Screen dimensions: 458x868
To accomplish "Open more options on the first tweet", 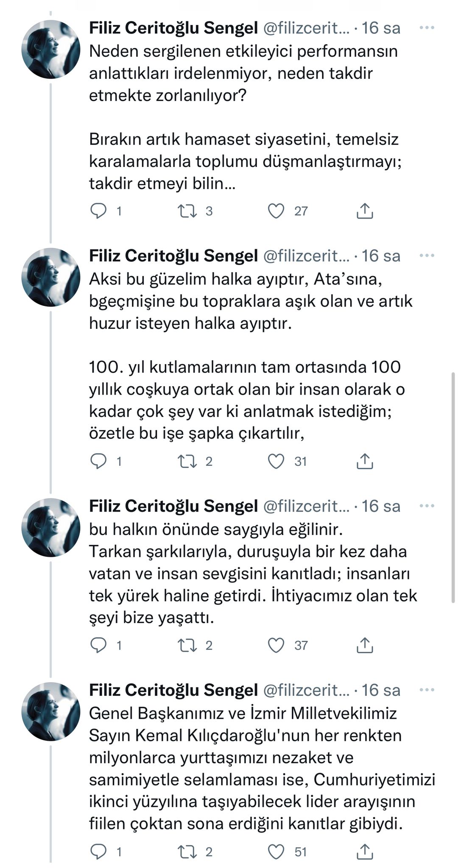I will [427, 28].
